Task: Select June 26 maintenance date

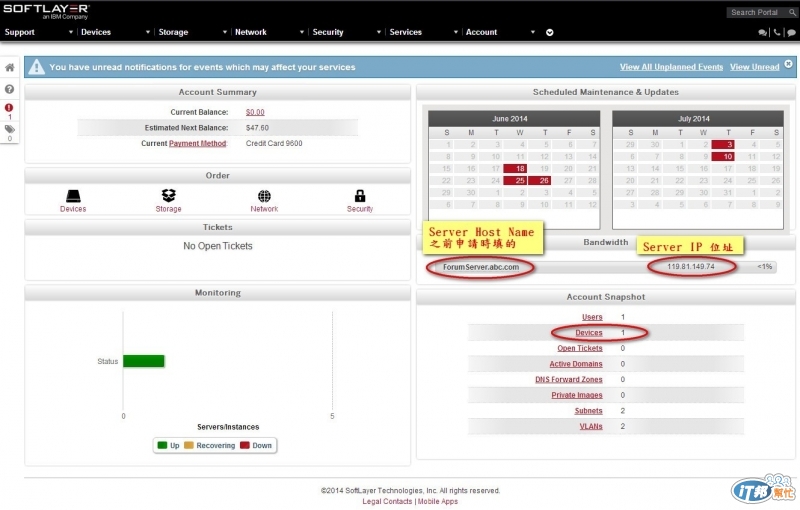Action: [539, 181]
